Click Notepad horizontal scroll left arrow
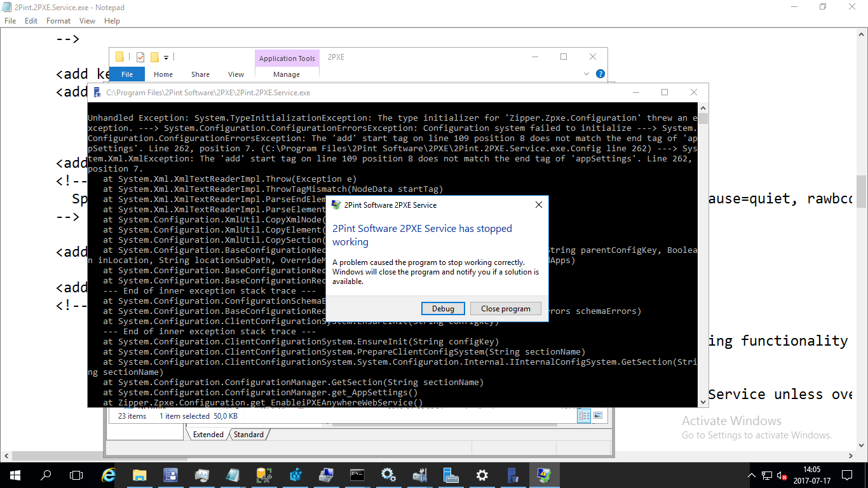Screen dimensions: 868x488 6,455
